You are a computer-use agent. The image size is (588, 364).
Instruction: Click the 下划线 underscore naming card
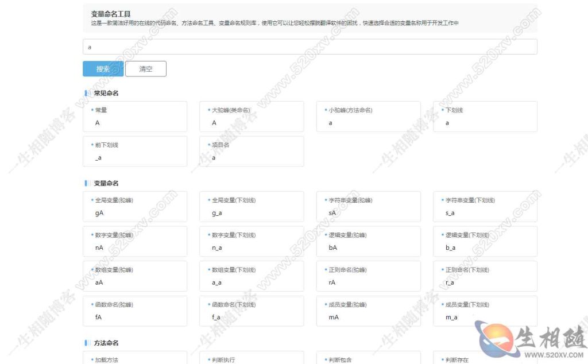(485, 116)
